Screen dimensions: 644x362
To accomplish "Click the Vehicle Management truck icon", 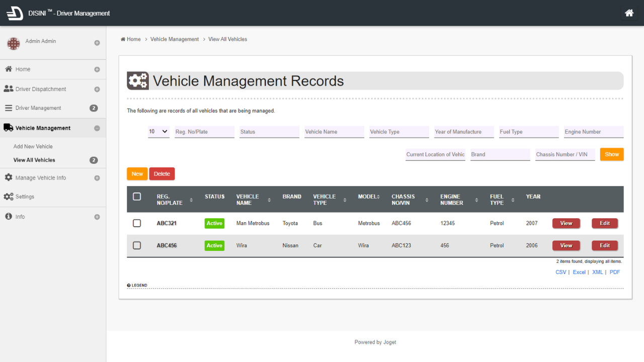I will point(8,128).
